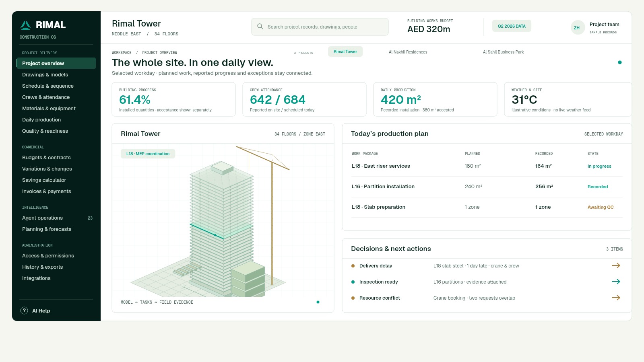
Task: Click the Daily Production 420 m² card
Action: point(435,99)
